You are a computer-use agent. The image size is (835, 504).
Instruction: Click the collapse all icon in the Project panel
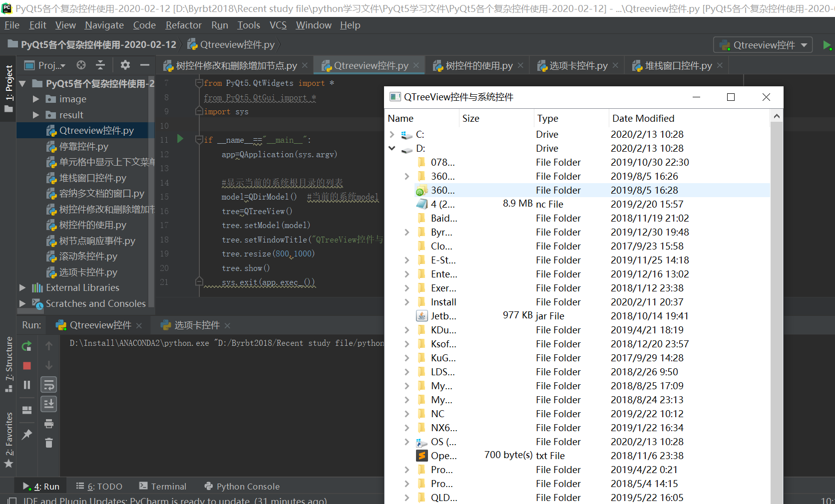(100, 65)
